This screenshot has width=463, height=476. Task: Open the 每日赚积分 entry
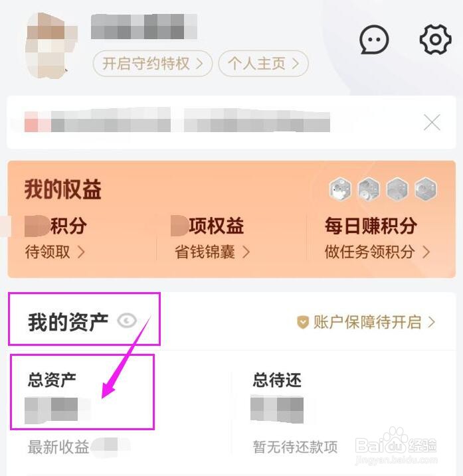(371, 226)
